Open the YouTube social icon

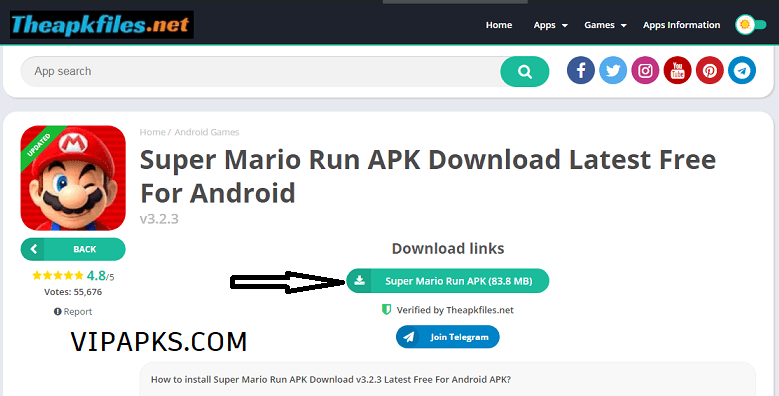678,70
